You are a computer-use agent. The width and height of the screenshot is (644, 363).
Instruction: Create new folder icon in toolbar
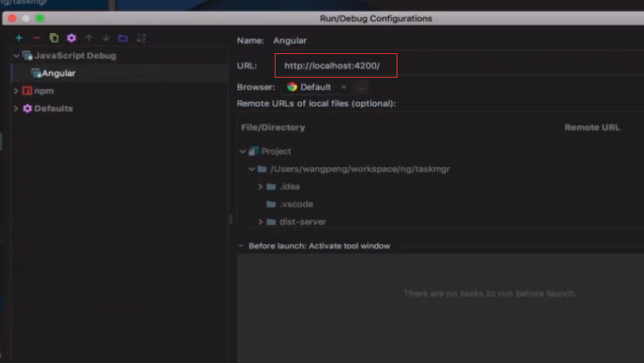tap(123, 38)
